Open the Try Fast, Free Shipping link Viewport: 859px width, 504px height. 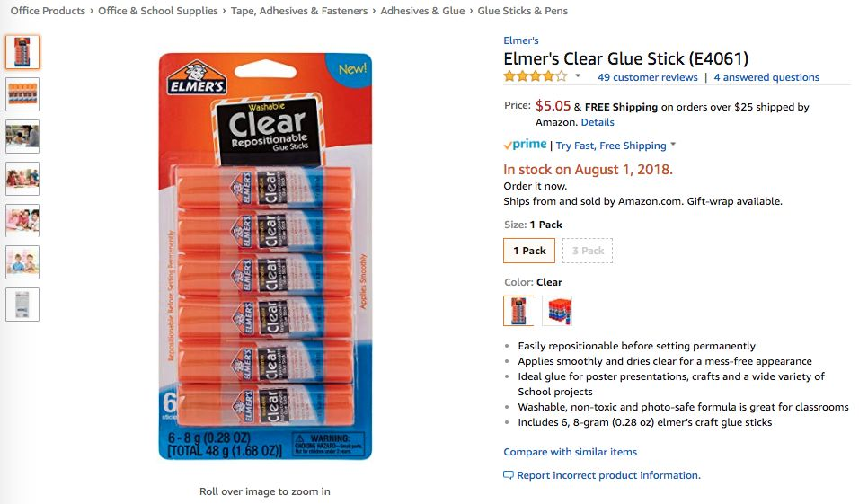click(611, 146)
